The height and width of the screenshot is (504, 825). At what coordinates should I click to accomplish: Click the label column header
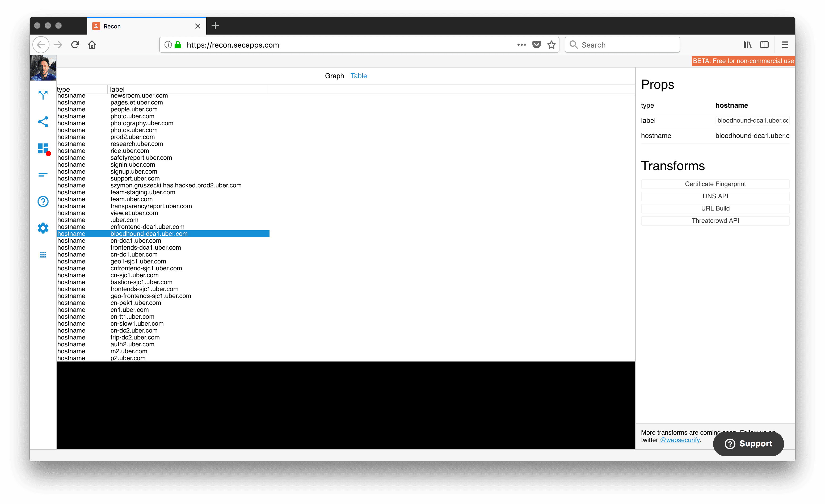187,89
